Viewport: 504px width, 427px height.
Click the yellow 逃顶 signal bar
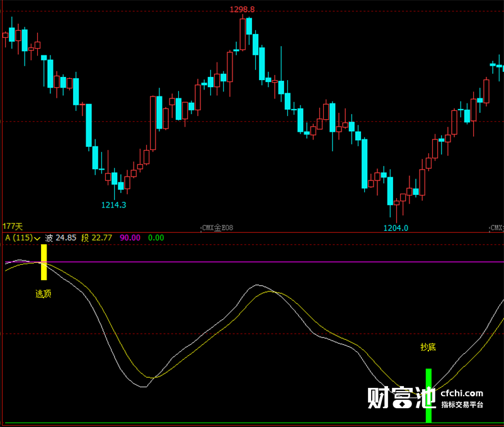tap(43, 262)
